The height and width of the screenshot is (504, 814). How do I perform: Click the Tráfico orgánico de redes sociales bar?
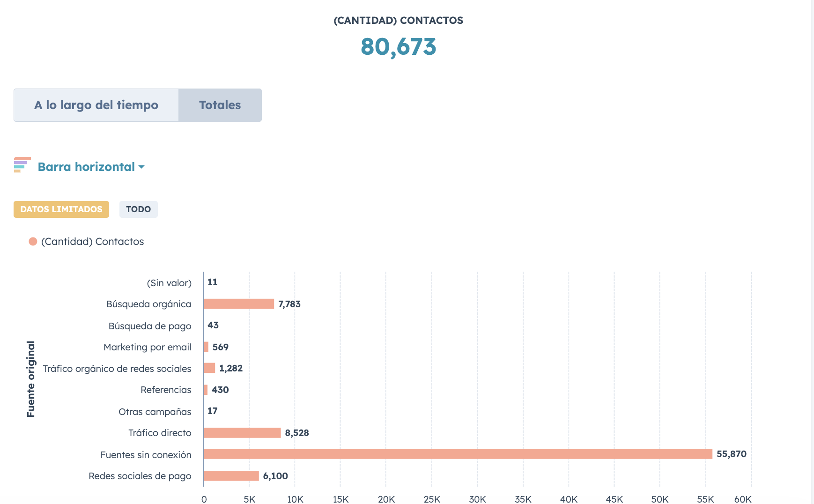click(x=209, y=368)
